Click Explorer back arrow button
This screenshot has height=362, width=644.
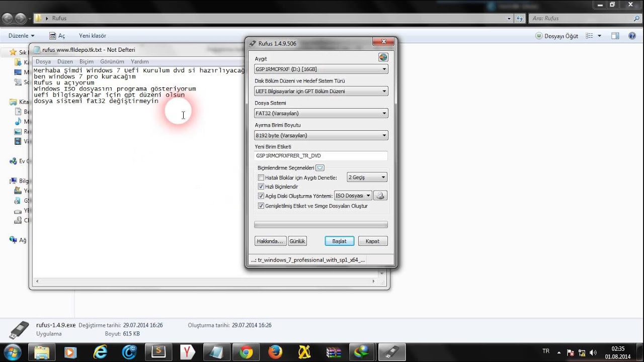tap(7, 18)
